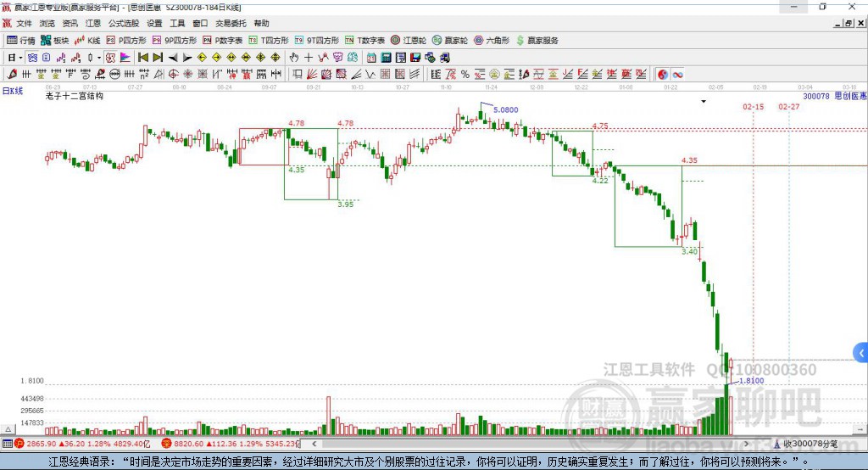Open the 江恩轮 Gann wheel
Viewport: 868px width, 470px height.
tap(409, 41)
